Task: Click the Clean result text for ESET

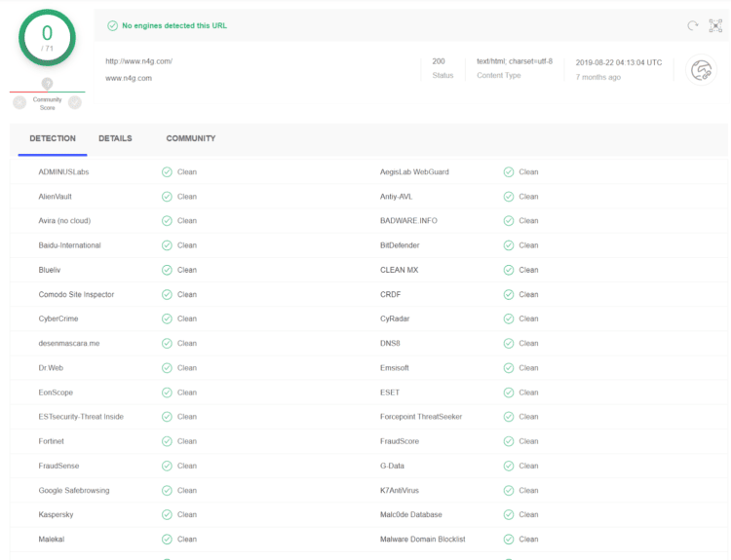Action: click(528, 392)
